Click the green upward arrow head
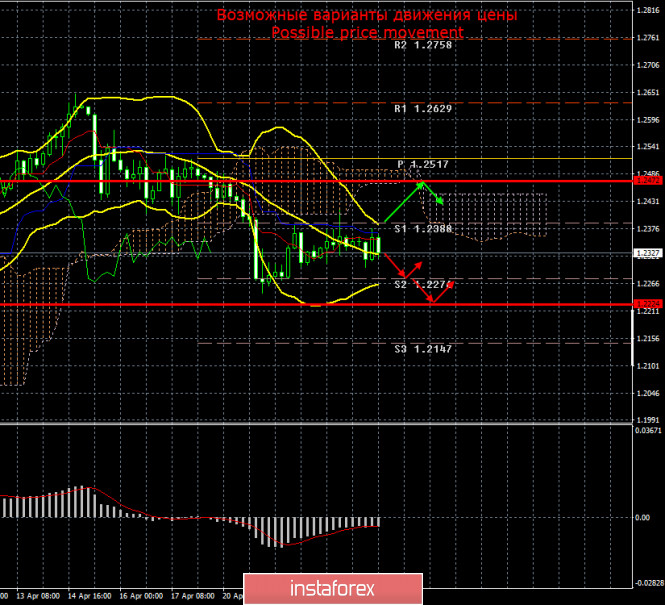The image size is (665, 605). pos(422,184)
